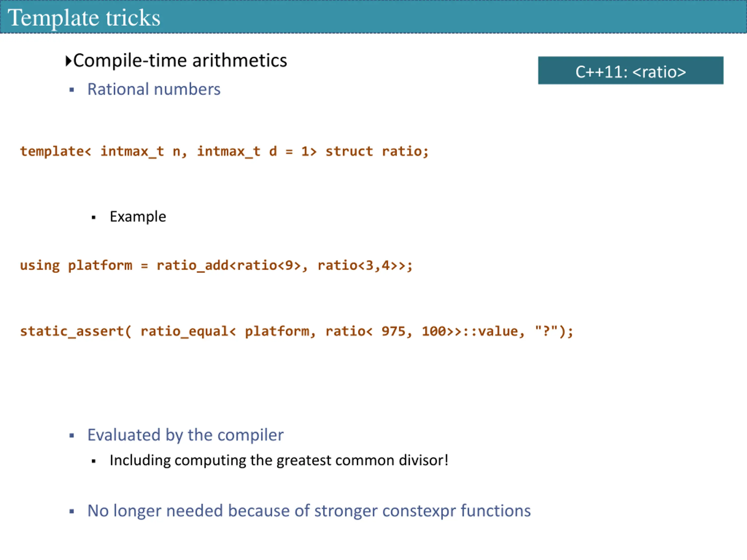
Task: Select the "Compile-time arithmetics" heading
Action: 180,61
